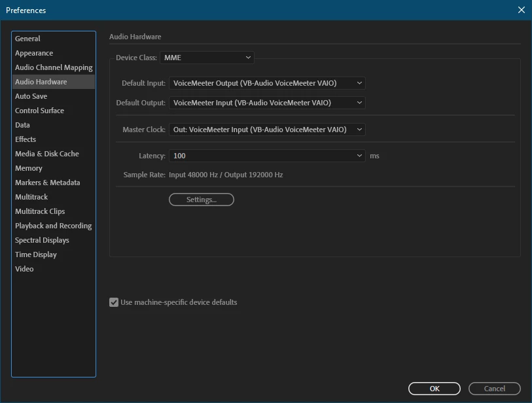Open Markers & Metadata preferences

(x=53, y=183)
